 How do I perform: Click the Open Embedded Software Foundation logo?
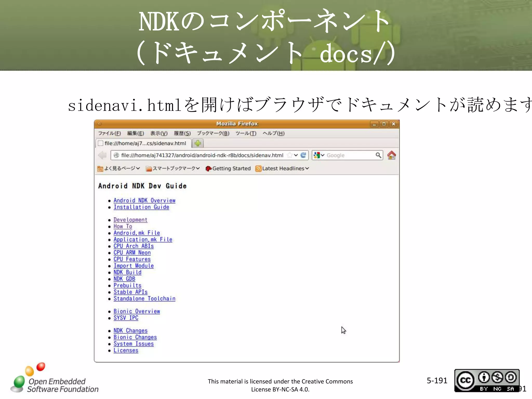55,378
